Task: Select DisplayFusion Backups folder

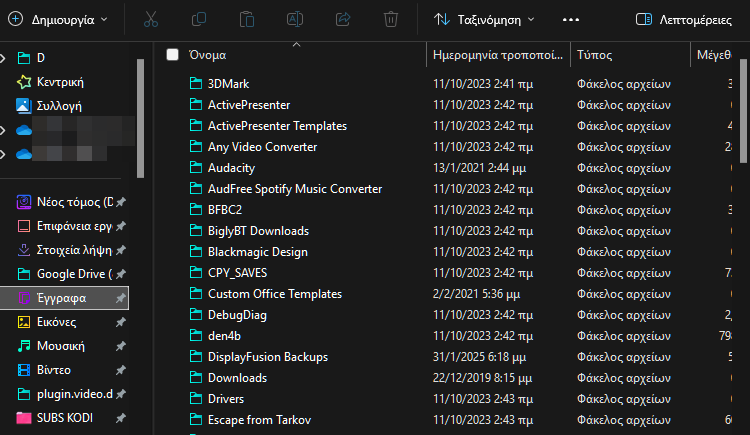Action: [x=268, y=357]
